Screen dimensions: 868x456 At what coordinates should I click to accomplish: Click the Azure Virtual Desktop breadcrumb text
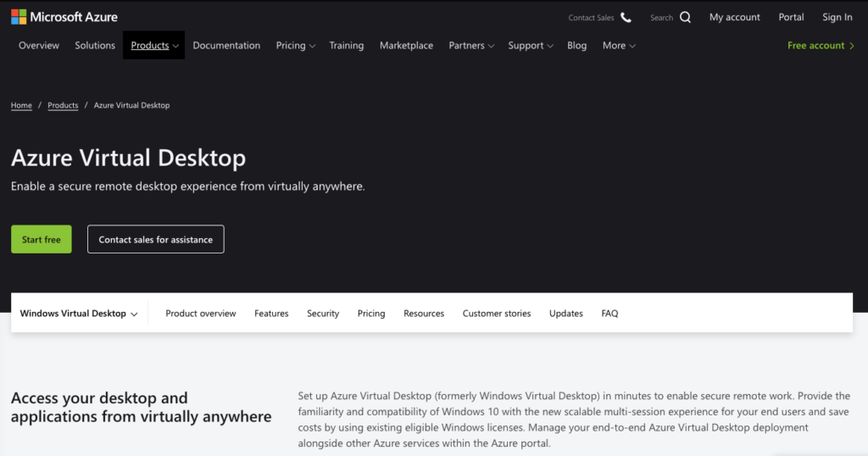131,105
